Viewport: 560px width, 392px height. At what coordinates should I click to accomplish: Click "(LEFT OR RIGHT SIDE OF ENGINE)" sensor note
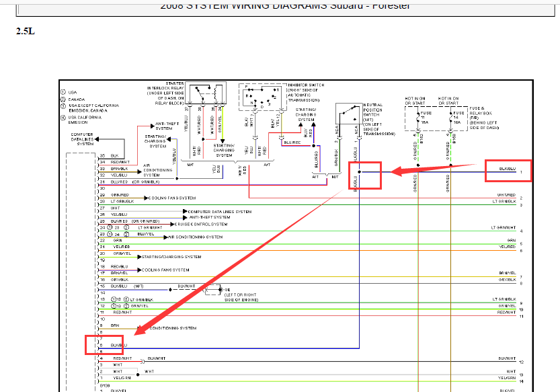(x=241, y=297)
